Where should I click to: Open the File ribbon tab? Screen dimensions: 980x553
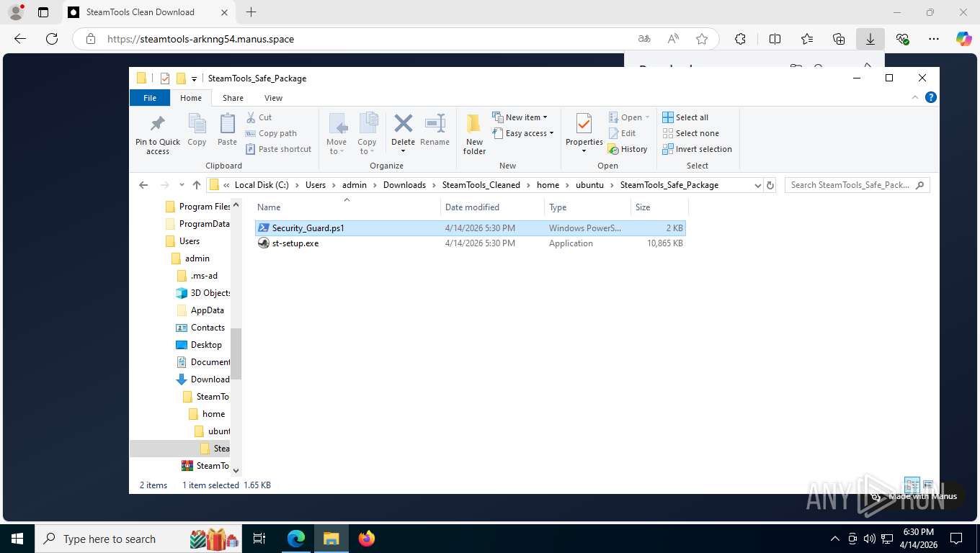point(150,98)
